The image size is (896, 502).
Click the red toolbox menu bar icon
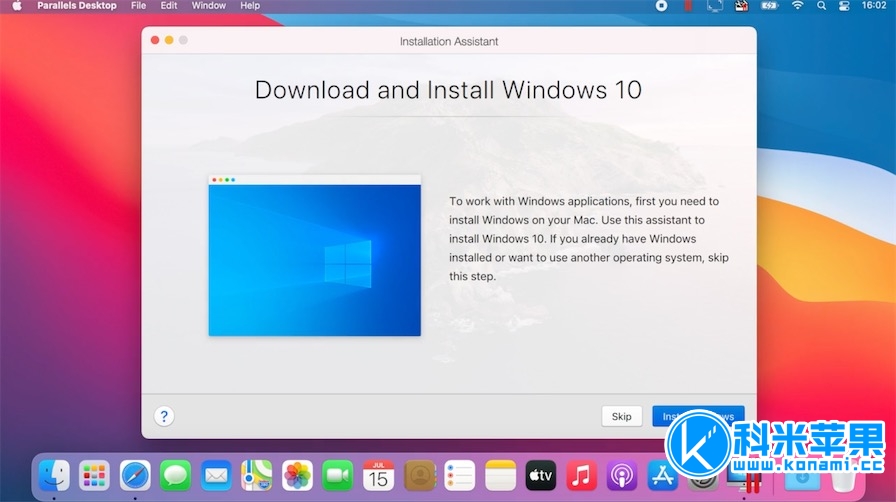(x=741, y=6)
